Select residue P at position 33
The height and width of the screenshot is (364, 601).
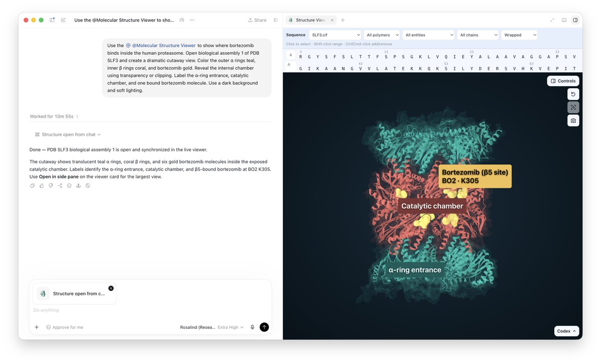[557, 57]
